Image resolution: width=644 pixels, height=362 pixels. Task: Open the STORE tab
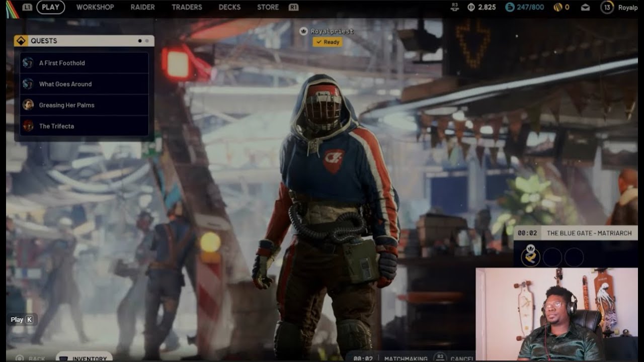click(x=268, y=7)
